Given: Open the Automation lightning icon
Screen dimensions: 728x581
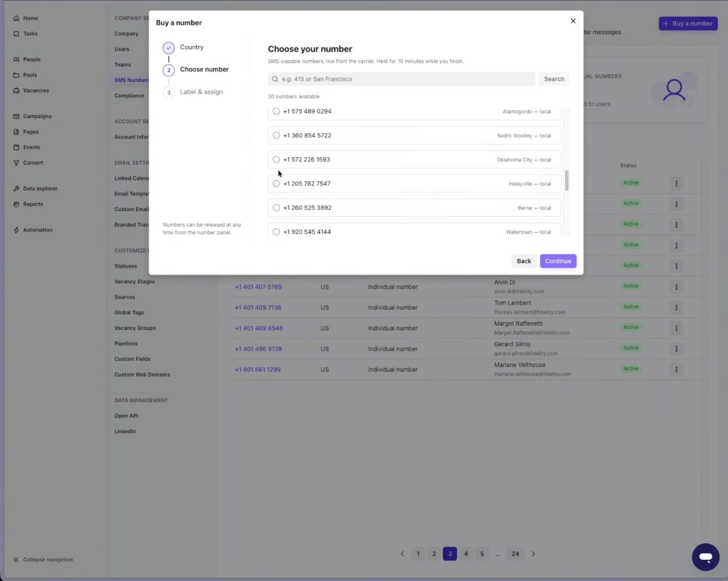Looking at the screenshot, I should click(16, 230).
